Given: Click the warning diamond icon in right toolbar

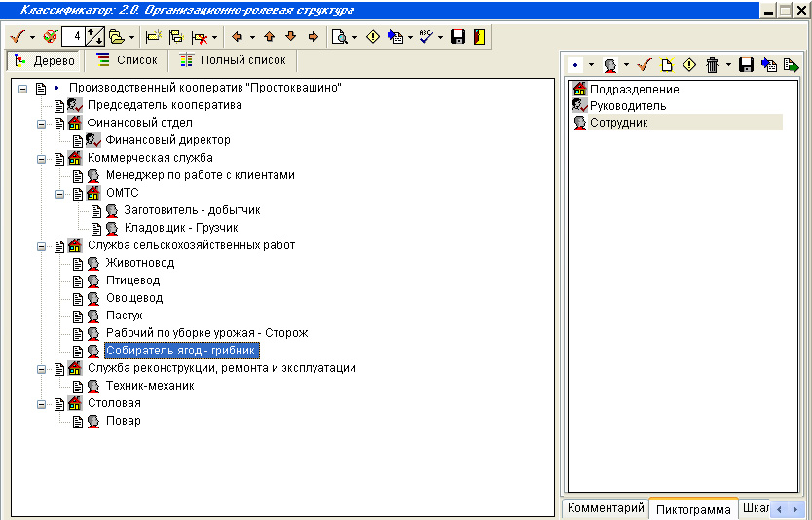Looking at the screenshot, I should 689,65.
